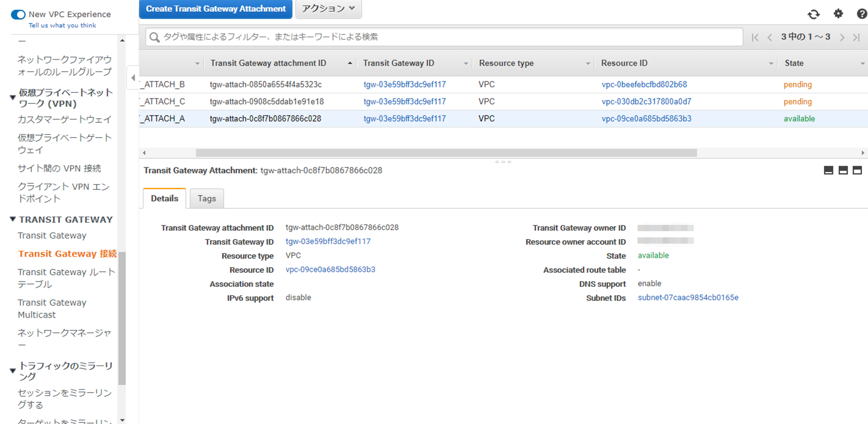Open State column dropdown
Image resolution: width=868 pixels, height=424 pixels.
coord(862,63)
